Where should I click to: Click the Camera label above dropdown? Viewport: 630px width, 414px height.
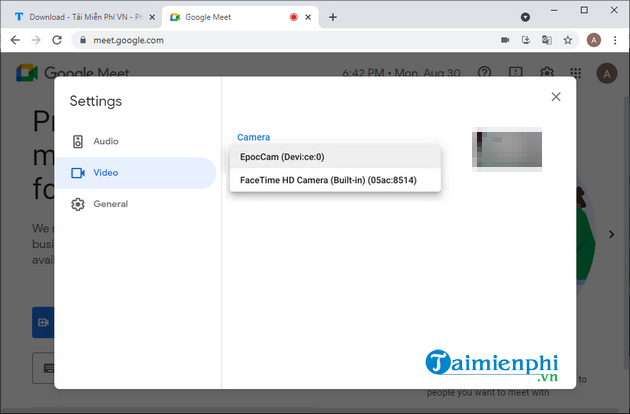point(254,137)
